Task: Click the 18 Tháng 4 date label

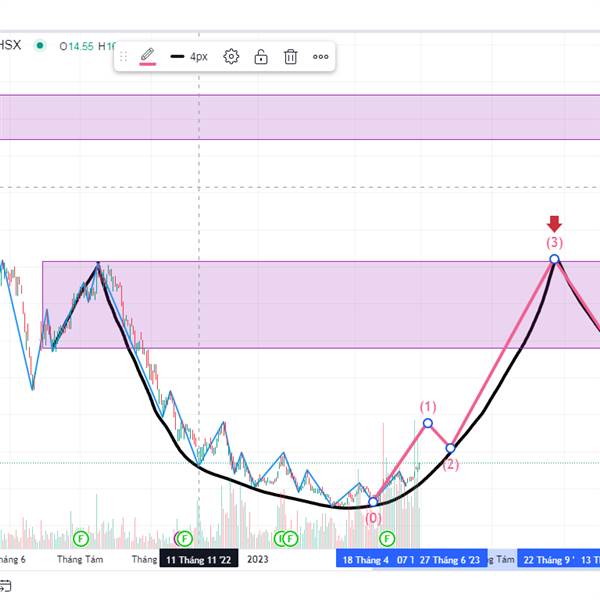Action: 365,560
